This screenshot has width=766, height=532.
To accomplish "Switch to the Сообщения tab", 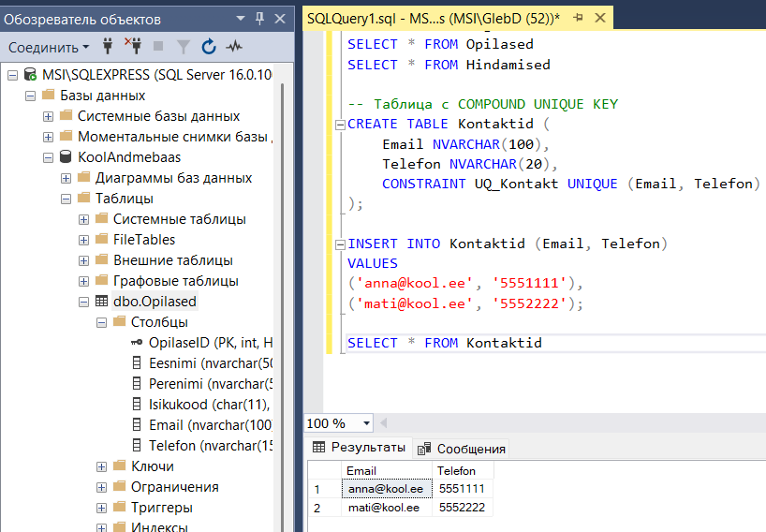I will pos(462,449).
